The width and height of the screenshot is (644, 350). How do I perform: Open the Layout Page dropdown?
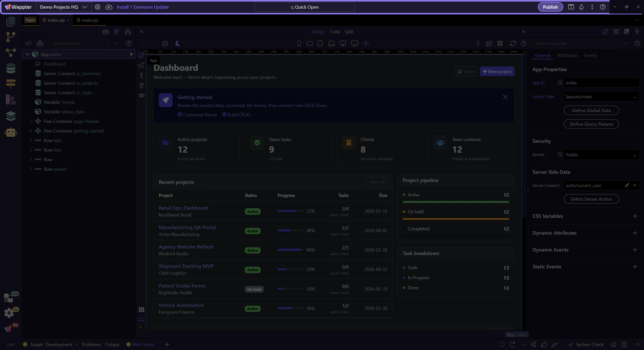click(601, 97)
